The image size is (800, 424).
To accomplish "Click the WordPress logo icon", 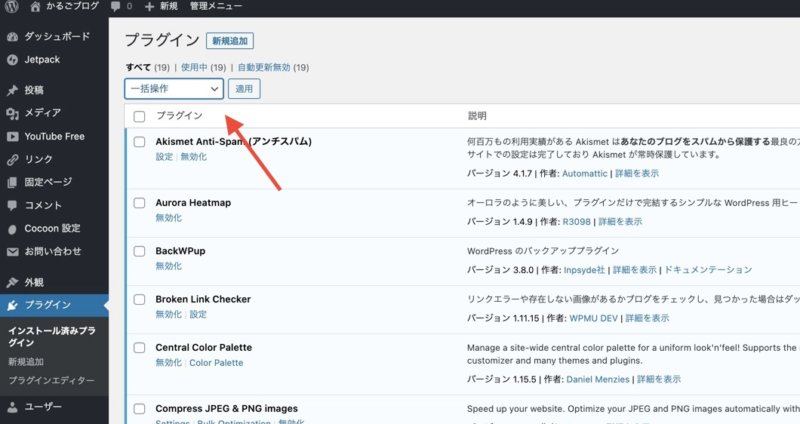I will tap(11, 6).
